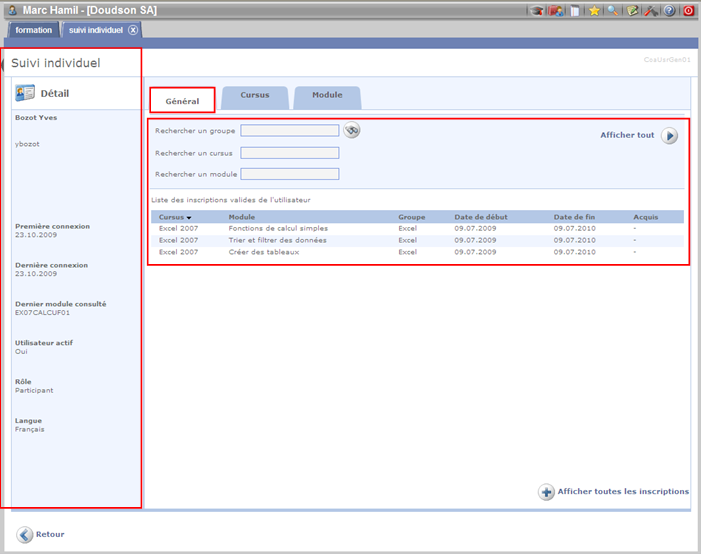Viewport: 701px width, 554px height.
Task: Open the user catalog book icon
Action: [x=555, y=11]
